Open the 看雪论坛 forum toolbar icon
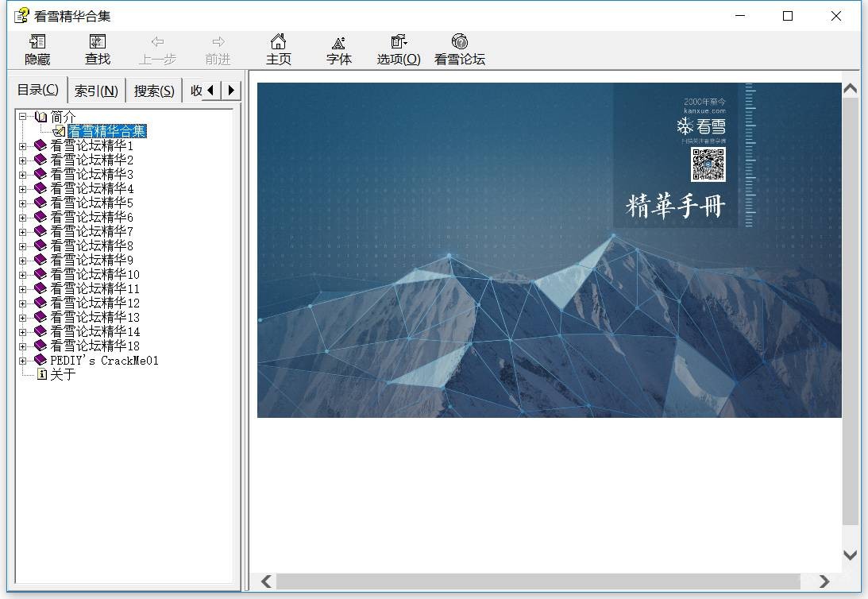 460,42
